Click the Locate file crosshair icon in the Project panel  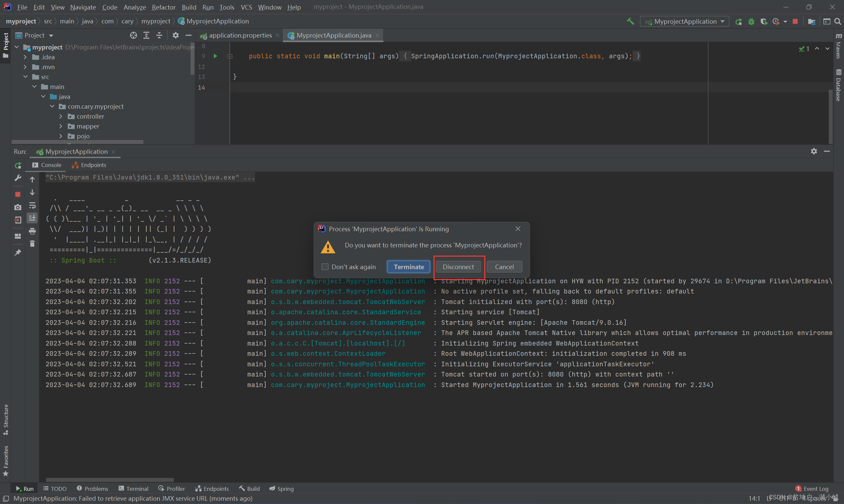click(x=133, y=35)
